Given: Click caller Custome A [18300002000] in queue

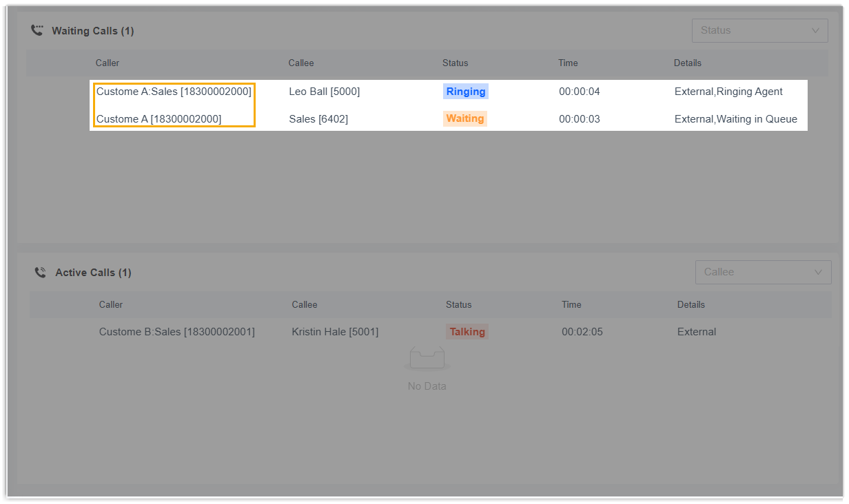Looking at the screenshot, I should tap(158, 119).
